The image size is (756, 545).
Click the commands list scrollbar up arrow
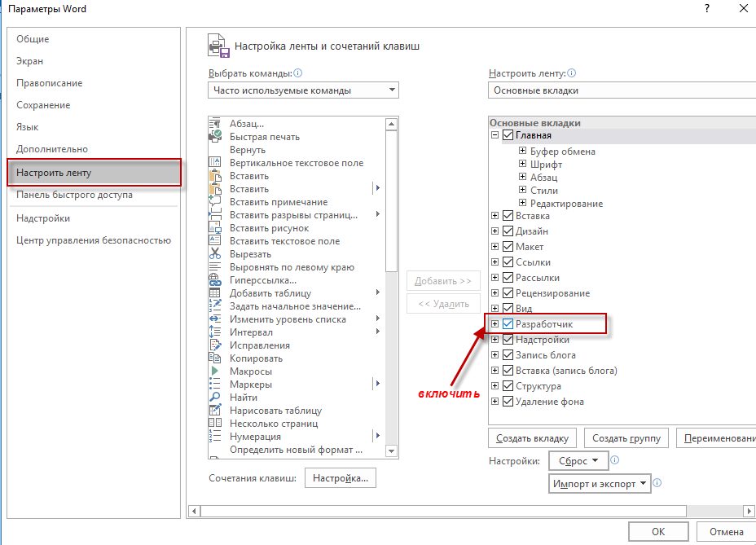[x=392, y=124]
